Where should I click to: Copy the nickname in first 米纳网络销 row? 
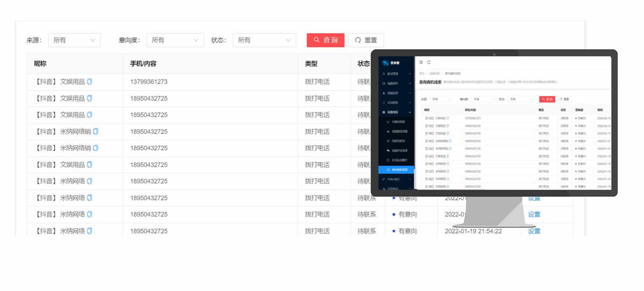pyautogui.click(x=96, y=132)
